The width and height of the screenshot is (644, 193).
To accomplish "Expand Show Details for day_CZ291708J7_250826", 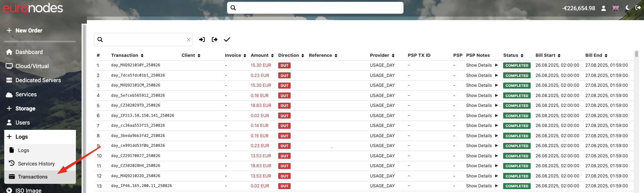I will [482, 156].
